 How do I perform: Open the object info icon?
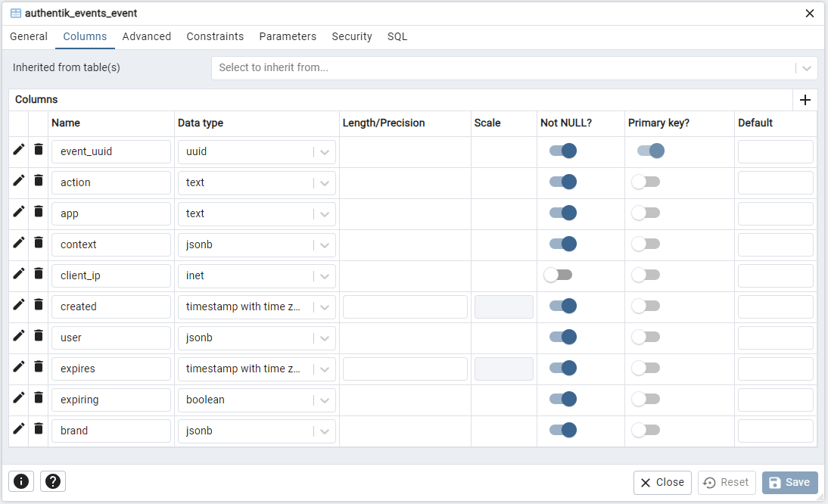21,481
